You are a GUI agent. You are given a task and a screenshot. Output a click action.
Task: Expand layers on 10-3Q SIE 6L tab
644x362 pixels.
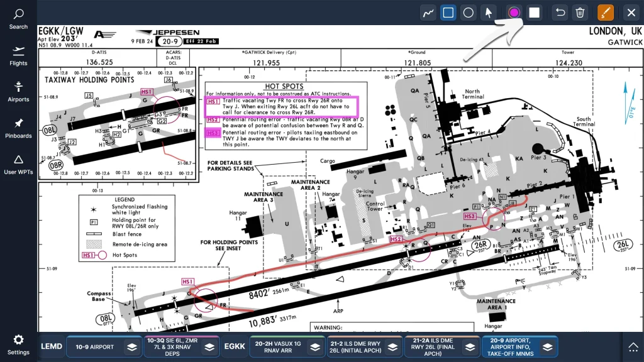(x=209, y=347)
